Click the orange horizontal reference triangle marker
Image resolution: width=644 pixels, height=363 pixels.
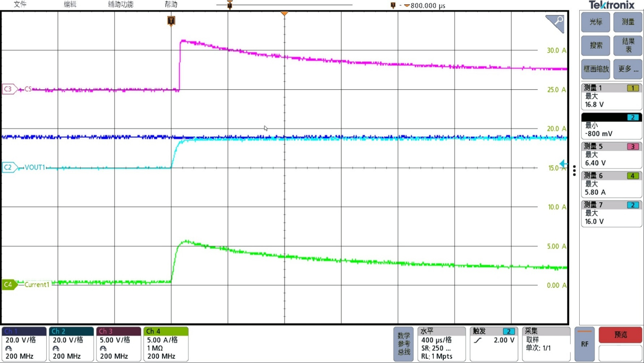click(285, 13)
